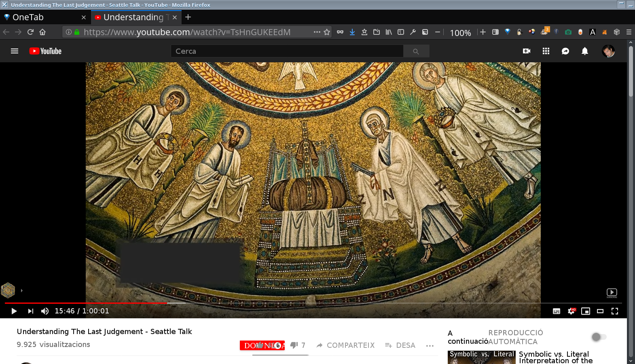This screenshot has height=364, width=635.
Task: Enter full screen mode
Action: coord(615,311)
